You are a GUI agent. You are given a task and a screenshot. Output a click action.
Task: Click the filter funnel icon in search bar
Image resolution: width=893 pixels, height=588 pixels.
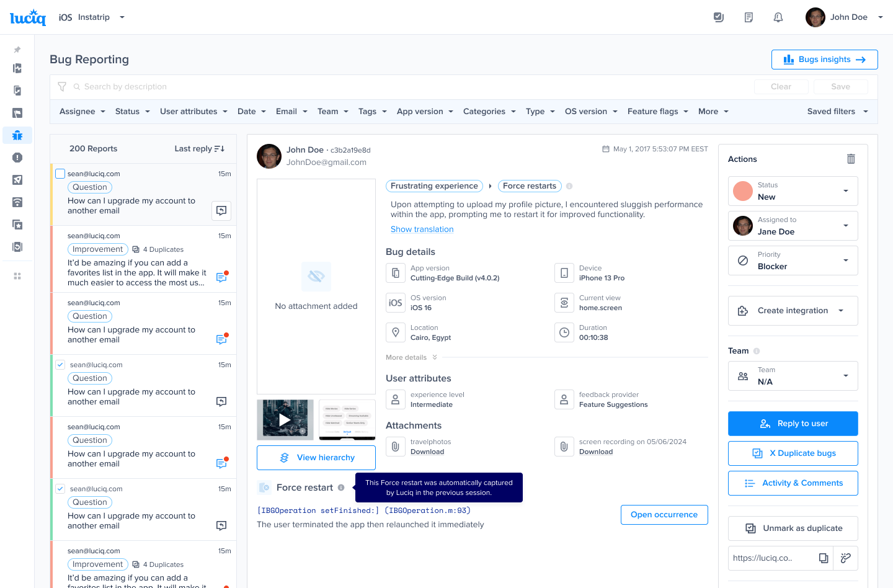[x=62, y=87]
